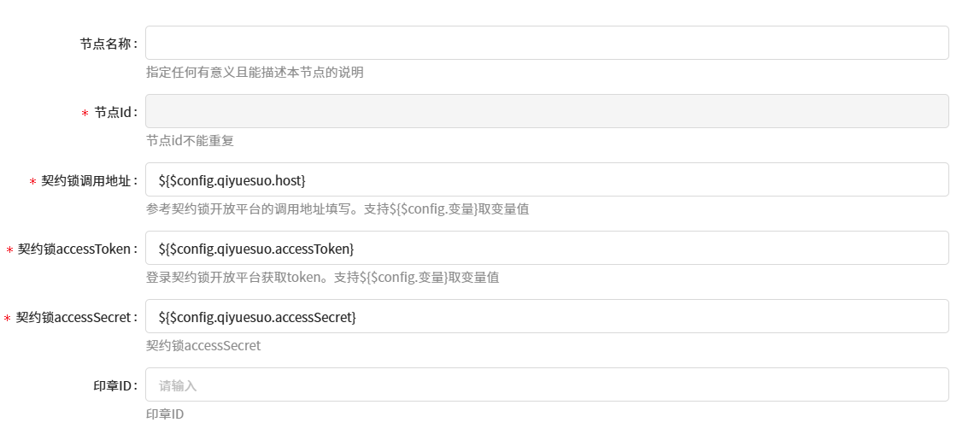Click the 节点Id label
This screenshot has width=980, height=446.
[x=113, y=112]
